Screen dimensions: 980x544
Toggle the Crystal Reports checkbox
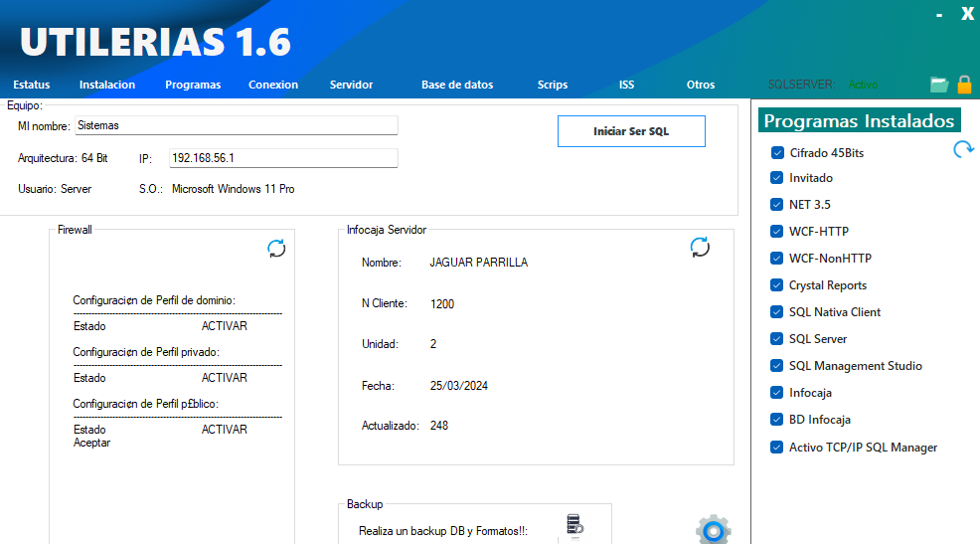[x=777, y=285]
